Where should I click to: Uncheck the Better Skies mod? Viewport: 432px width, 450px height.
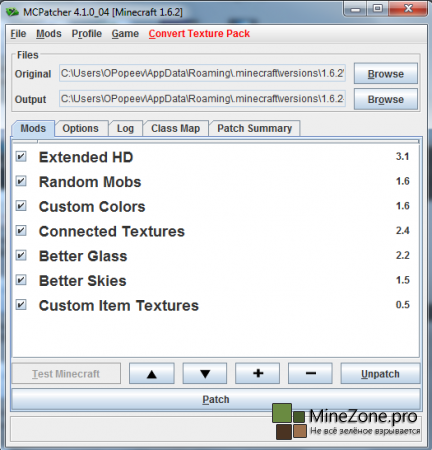coord(21,280)
